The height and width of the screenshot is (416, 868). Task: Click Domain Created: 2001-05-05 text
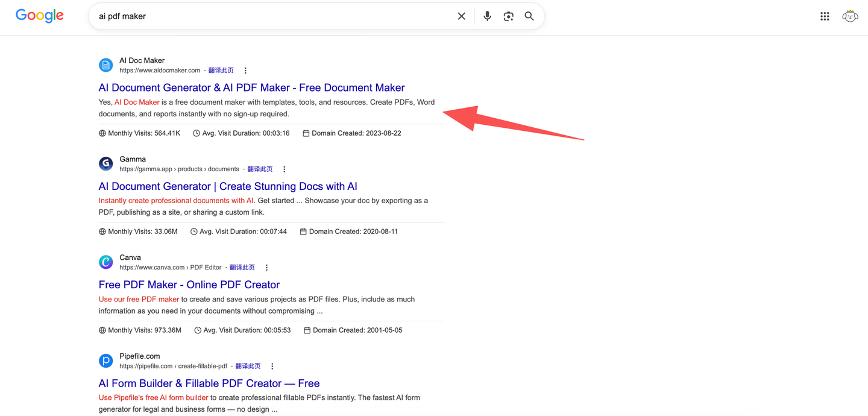pyautogui.click(x=357, y=330)
